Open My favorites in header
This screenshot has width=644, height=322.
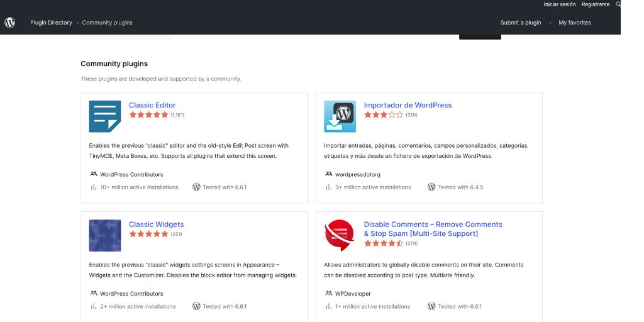coord(575,23)
